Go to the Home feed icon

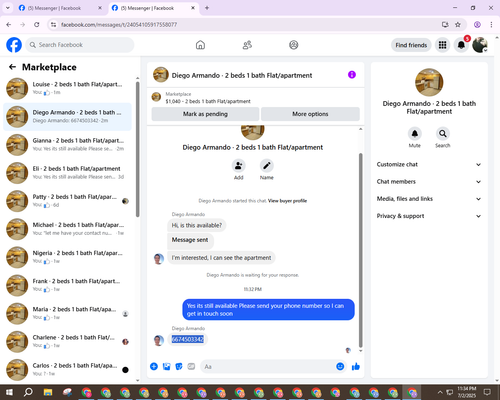pyautogui.click(x=200, y=45)
